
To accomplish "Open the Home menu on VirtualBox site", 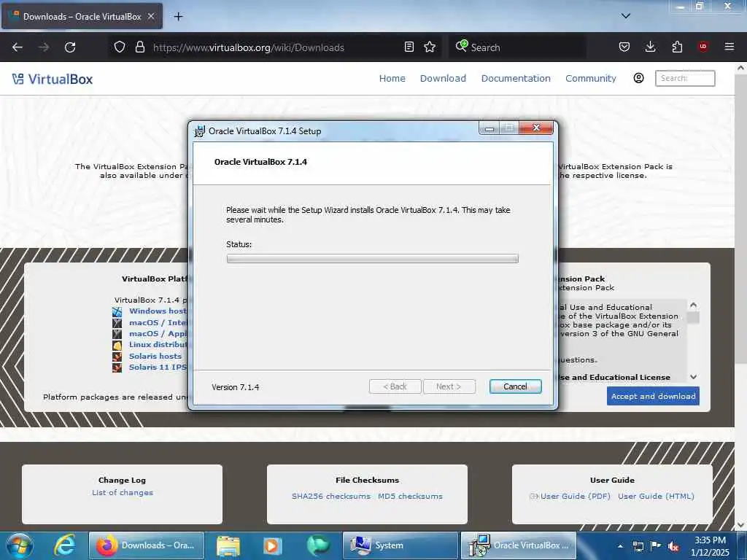I will click(392, 79).
